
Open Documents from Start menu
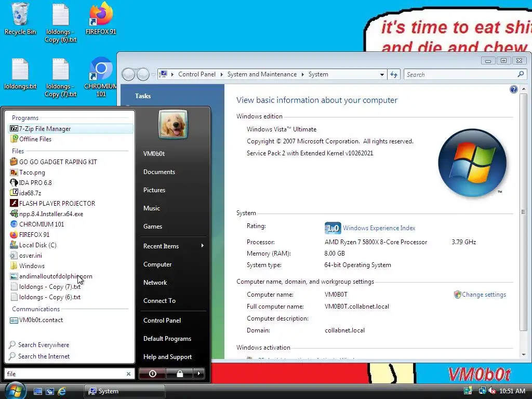(x=159, y=172)
